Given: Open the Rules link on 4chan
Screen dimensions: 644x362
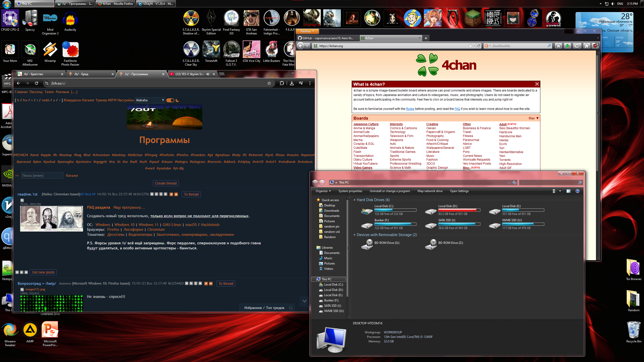Looking at the screenshot, I should click(x=410, y=109).
